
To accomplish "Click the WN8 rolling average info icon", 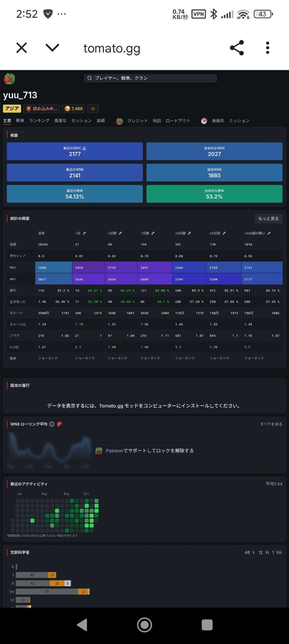I will tap(52, 424).
